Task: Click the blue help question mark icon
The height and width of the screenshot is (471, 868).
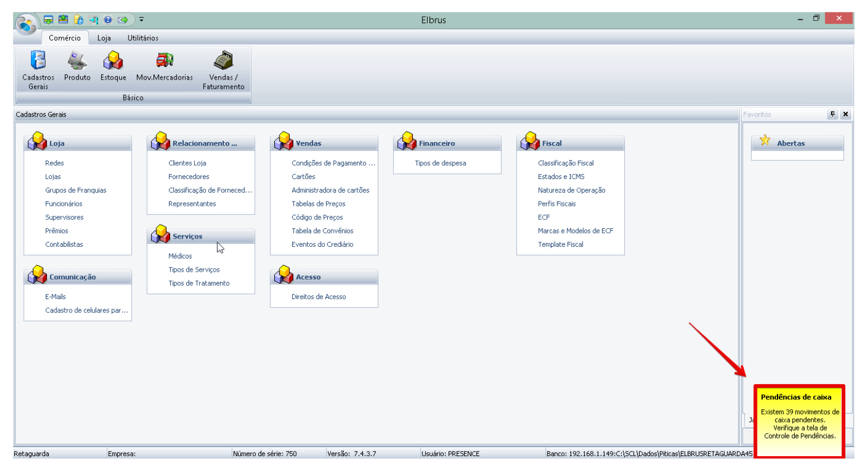Action: (108, 20)
